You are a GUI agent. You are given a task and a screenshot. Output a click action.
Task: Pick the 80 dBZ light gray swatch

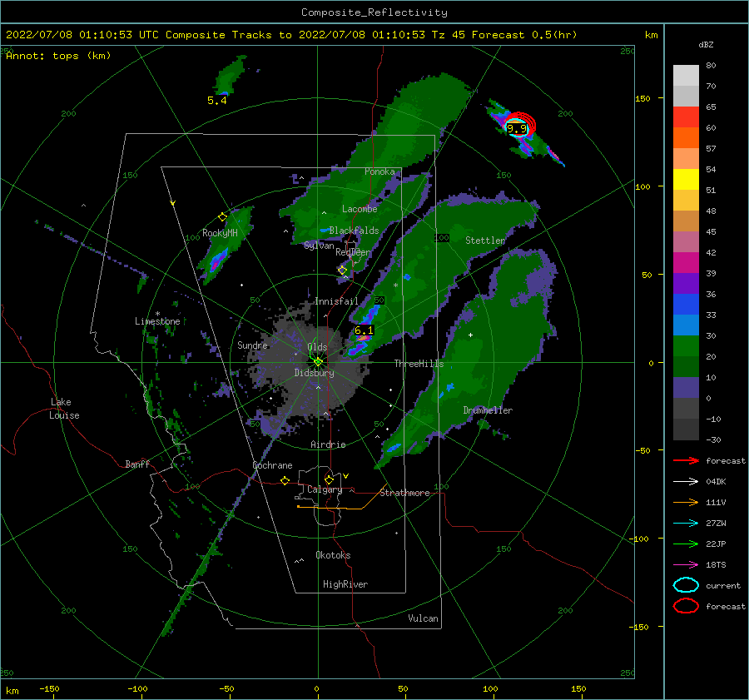[686, 75]
